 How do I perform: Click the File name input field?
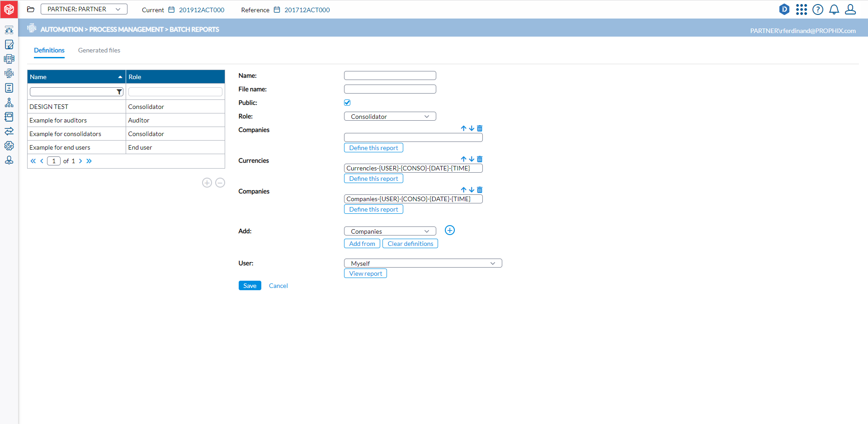pos(390,89)
